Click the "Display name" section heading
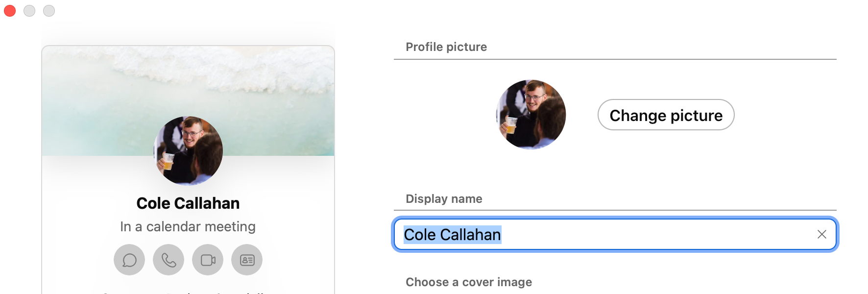 click(x=444, y=199)
